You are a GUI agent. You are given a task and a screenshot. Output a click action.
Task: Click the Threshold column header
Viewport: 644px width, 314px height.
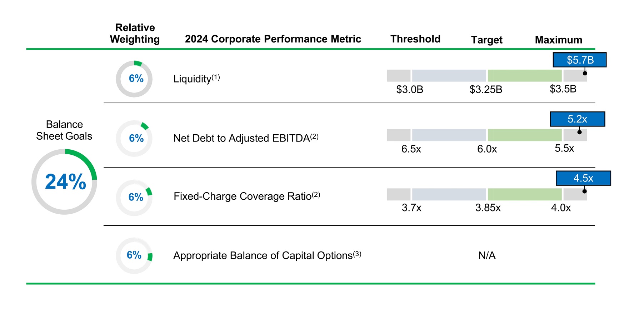point(415,39)
